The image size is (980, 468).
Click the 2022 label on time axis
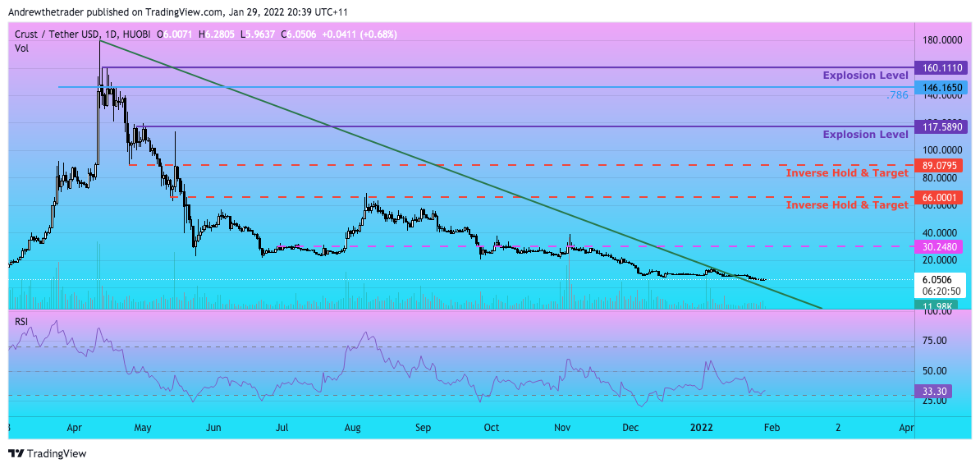(701, 428)
